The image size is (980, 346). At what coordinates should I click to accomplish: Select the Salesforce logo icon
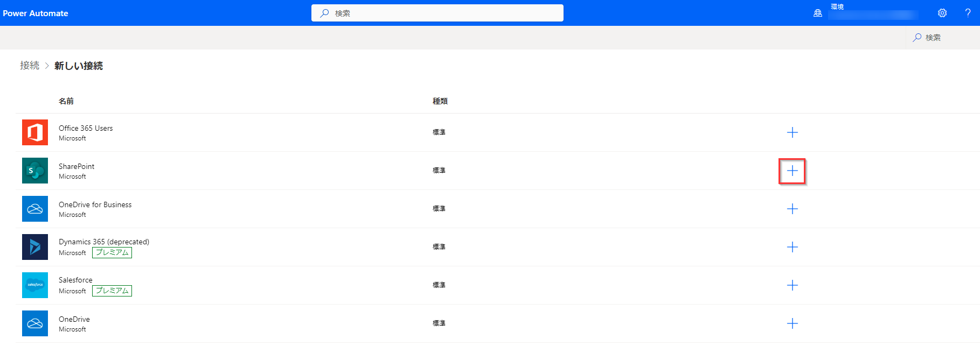[35, 285]
